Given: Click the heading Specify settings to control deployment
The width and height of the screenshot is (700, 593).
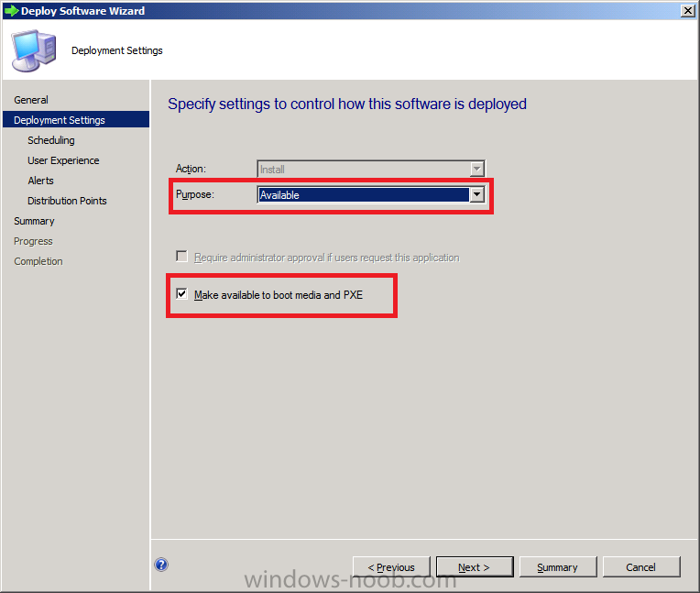Looking at the screenshot, I should [x=347, y=104].
